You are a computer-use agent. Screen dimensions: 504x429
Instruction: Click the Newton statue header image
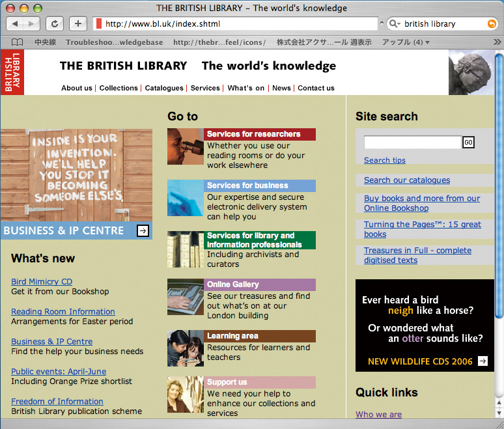point(471,72)
